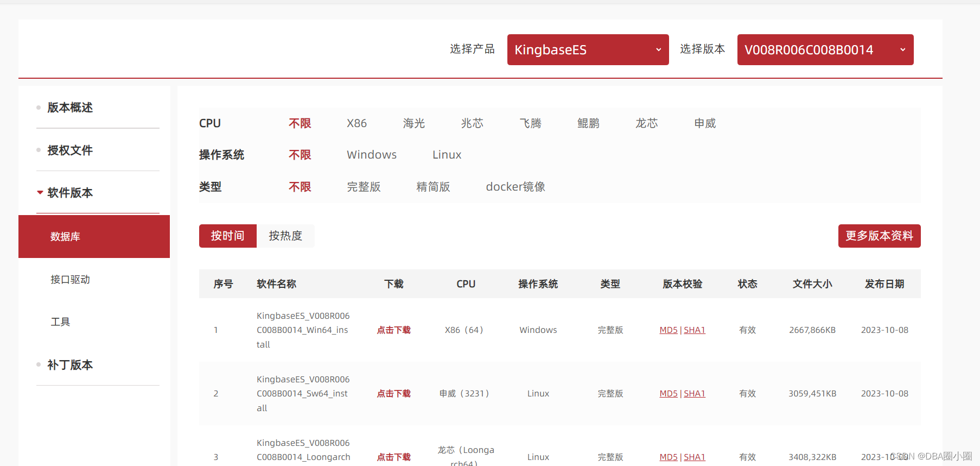The height and width of the screenshot is (466, 980).
Task: Click file size 3059,451KB
Action: tap(812, 394)
